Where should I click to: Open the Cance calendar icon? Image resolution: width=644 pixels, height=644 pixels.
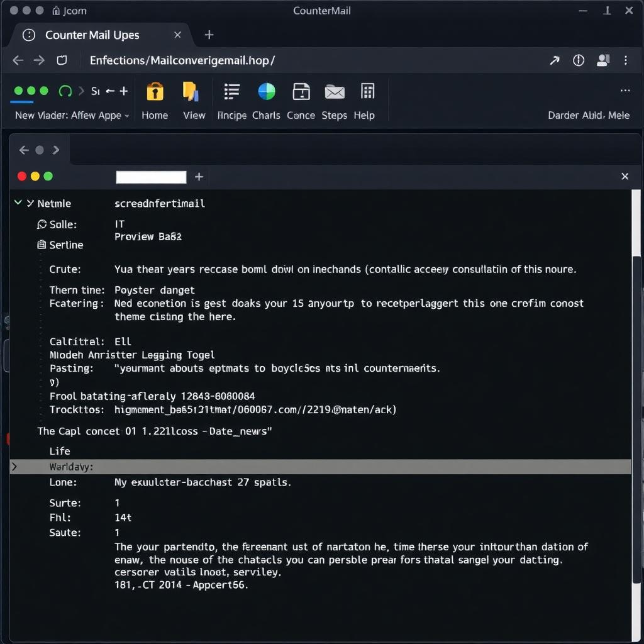pyautogui.click(x=301, y=91)
